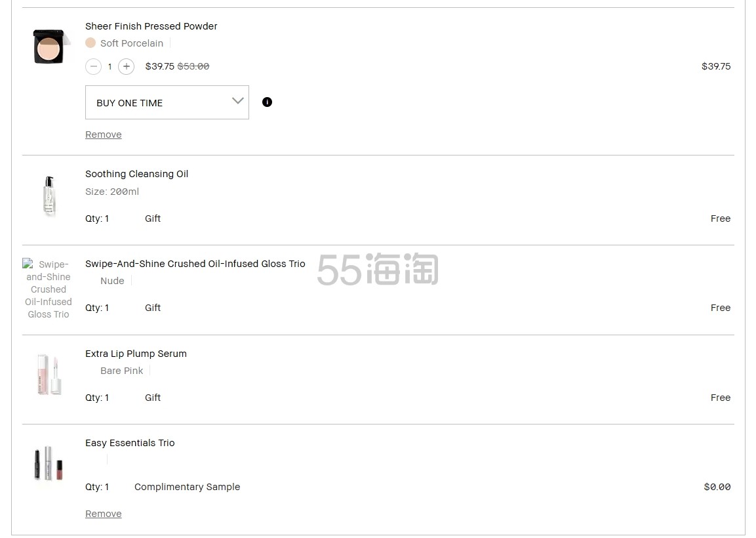The height and width of the screenshot is (538, 756).
Task: Open the BUY ONE TIME dropdown
Action: point(167,102)
